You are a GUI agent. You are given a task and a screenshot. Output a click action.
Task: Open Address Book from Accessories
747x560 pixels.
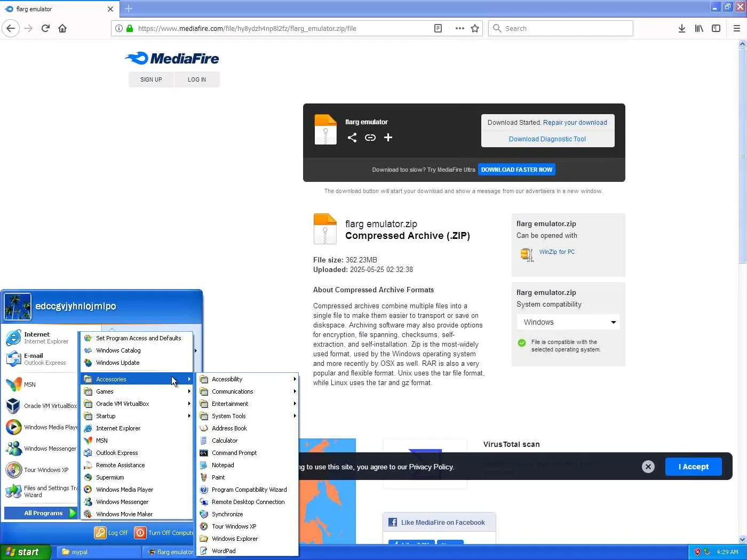tap(247, 428)
